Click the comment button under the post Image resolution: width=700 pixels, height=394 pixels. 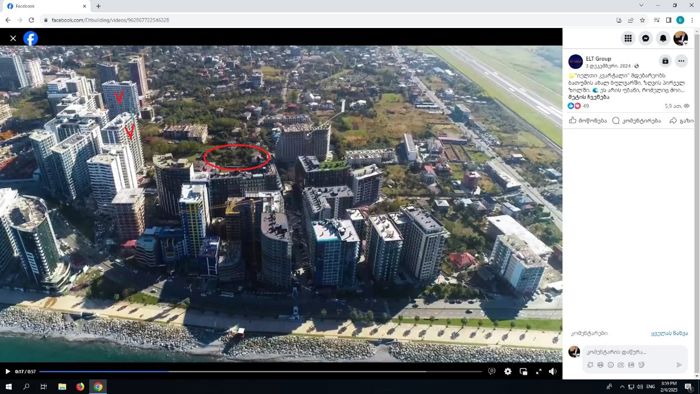(x=636, y=120)
